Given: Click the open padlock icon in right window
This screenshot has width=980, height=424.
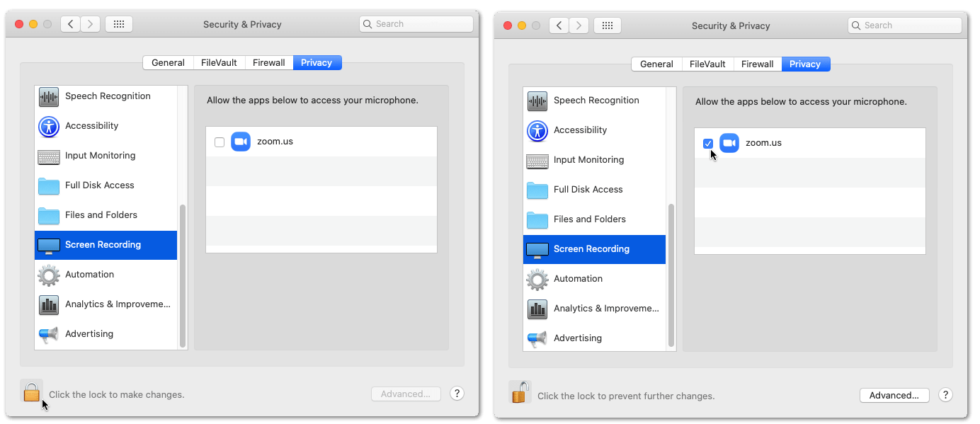Looking at the screenshot, I should click(520, 392).
